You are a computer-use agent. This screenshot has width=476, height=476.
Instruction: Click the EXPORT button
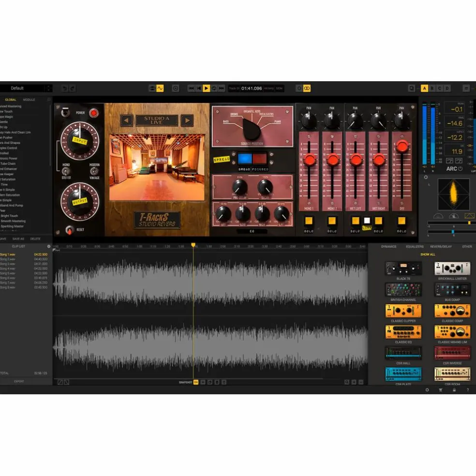[19, 381]
